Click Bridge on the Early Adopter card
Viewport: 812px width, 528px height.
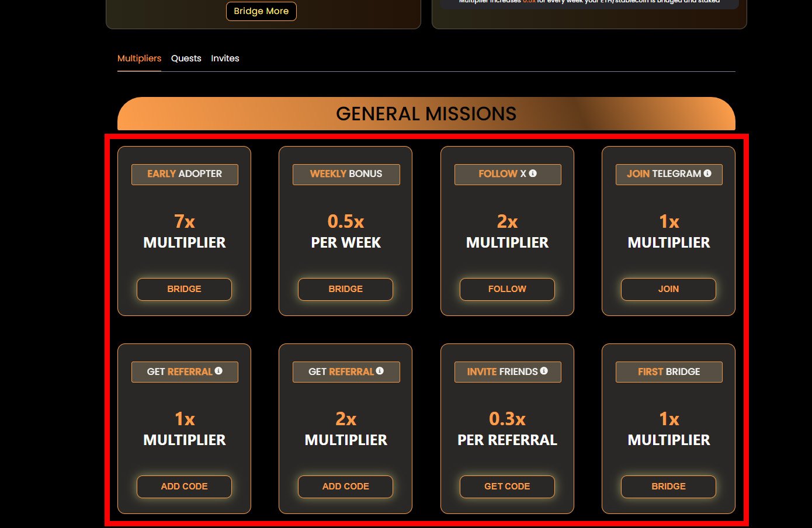click(x=184, y=289)
